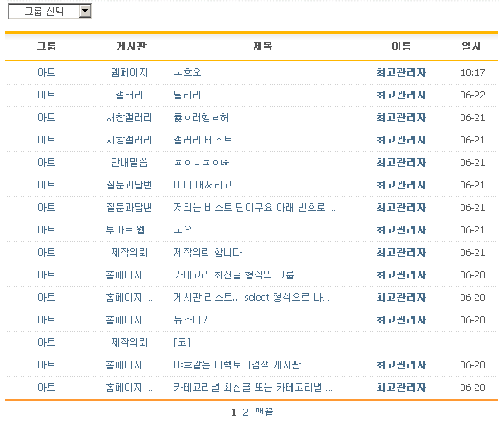
Task: Go to the '갤러리' board in second row
Action: coord(129,95)
